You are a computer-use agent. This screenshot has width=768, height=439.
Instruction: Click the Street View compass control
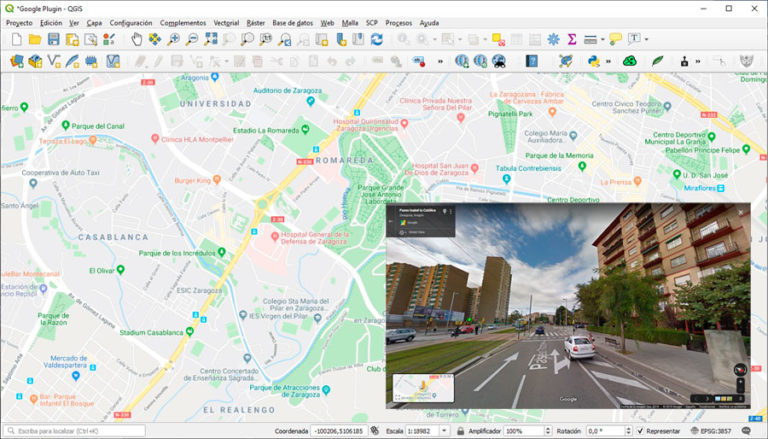740,370
